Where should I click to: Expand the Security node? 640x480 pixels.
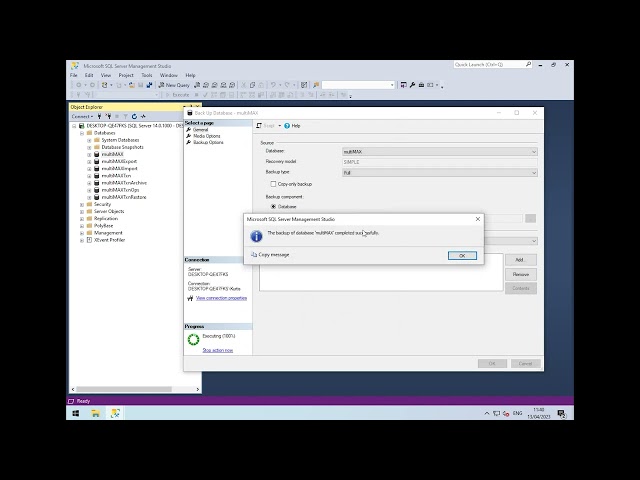click(x=82, y=204)
